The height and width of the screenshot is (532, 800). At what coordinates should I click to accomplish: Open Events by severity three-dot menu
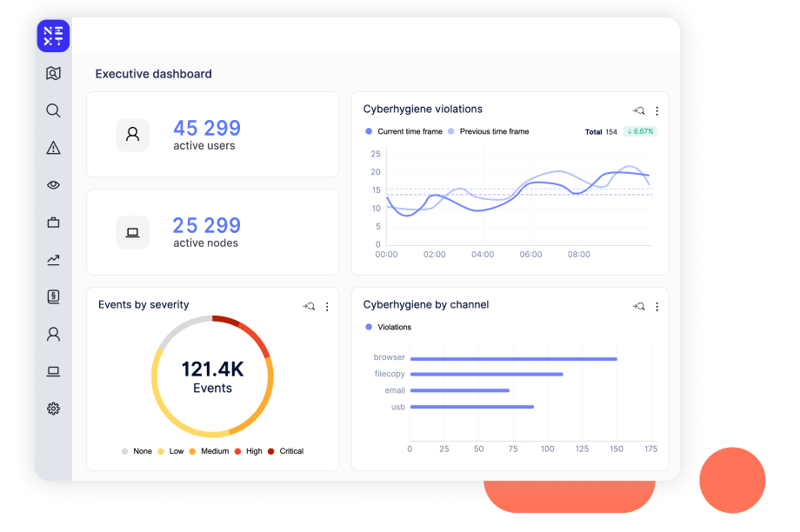[327, 307]
